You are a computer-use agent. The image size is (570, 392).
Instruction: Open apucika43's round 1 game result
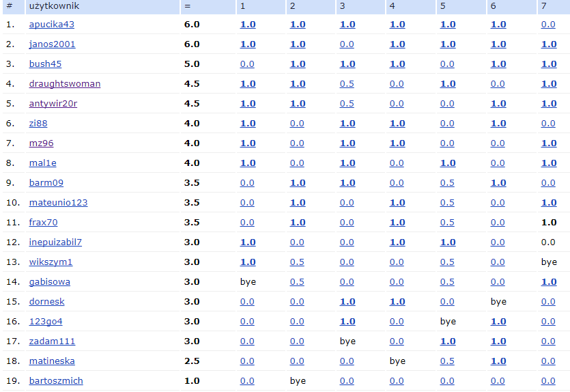click(248, 25)
